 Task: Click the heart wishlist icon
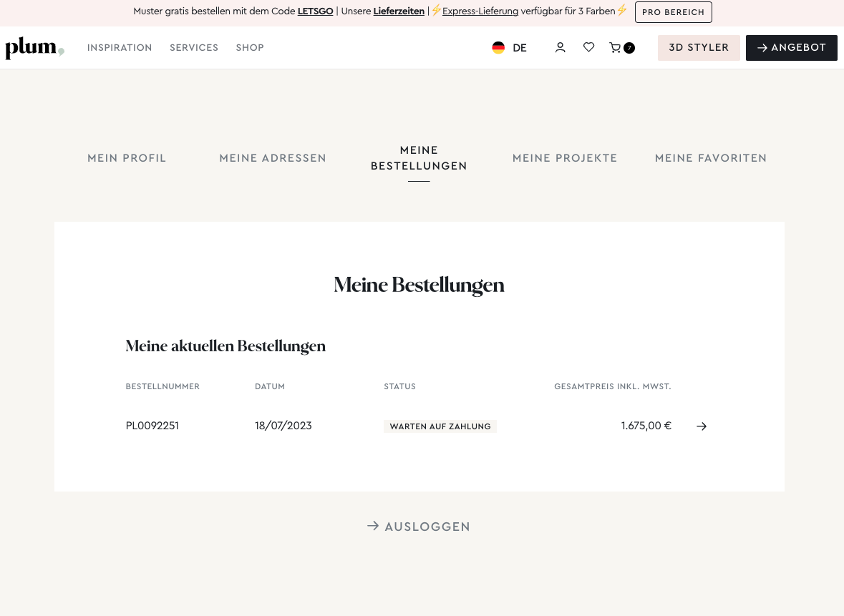pyautogui.click(x=588, y=47)
